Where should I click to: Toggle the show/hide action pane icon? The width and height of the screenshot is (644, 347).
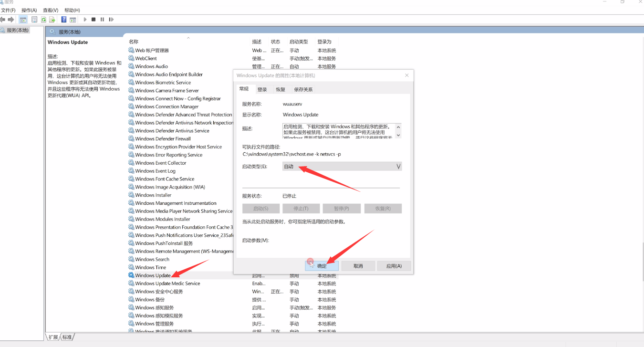click(73, 20)
